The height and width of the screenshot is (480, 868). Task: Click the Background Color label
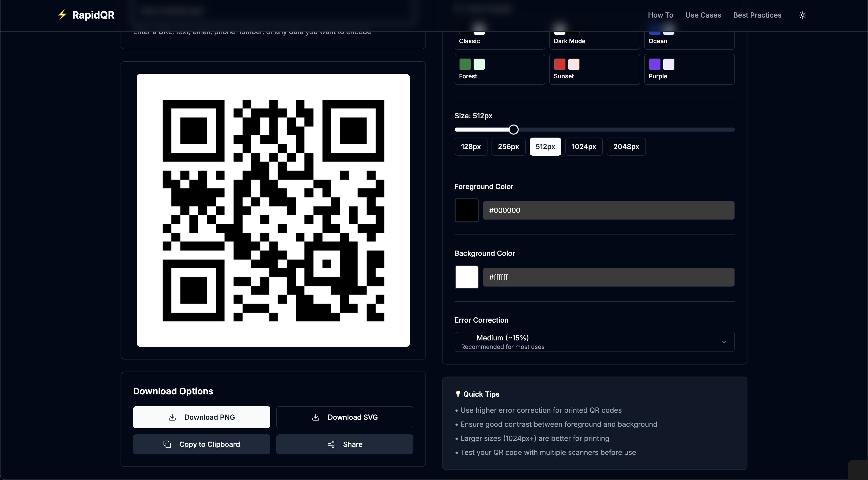[x=484, y=253]
